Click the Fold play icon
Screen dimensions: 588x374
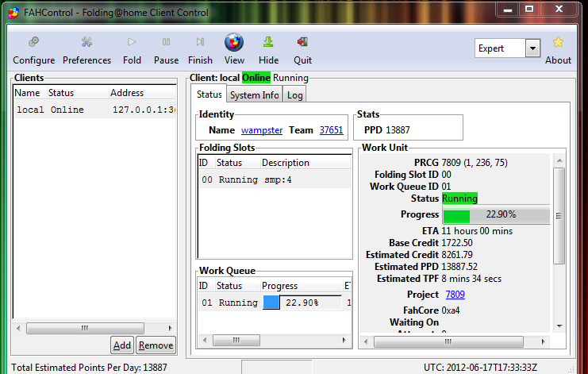(132, 42)
